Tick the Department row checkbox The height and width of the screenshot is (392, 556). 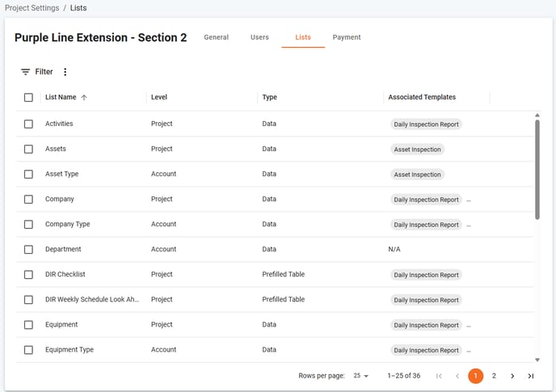(28, 250)
